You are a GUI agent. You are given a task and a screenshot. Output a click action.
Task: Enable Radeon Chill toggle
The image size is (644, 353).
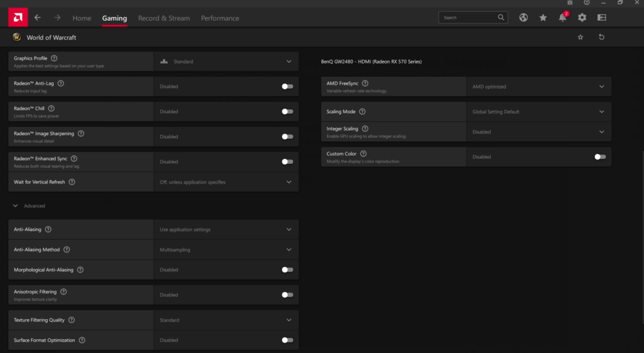tap(287, 112)
